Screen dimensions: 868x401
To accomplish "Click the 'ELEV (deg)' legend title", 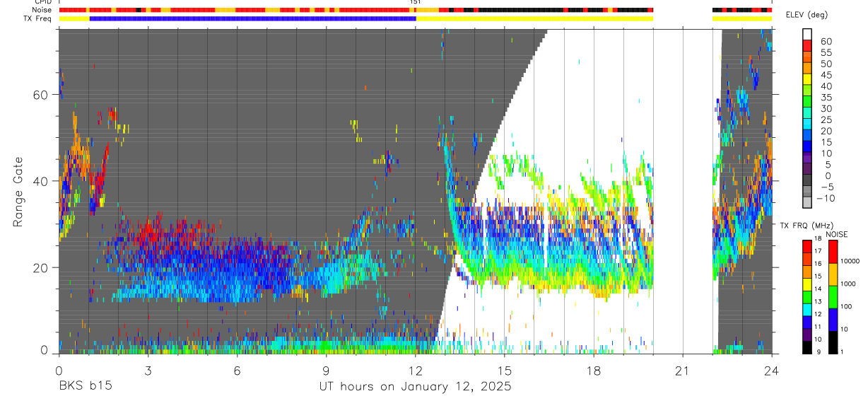I will point(807,15).
